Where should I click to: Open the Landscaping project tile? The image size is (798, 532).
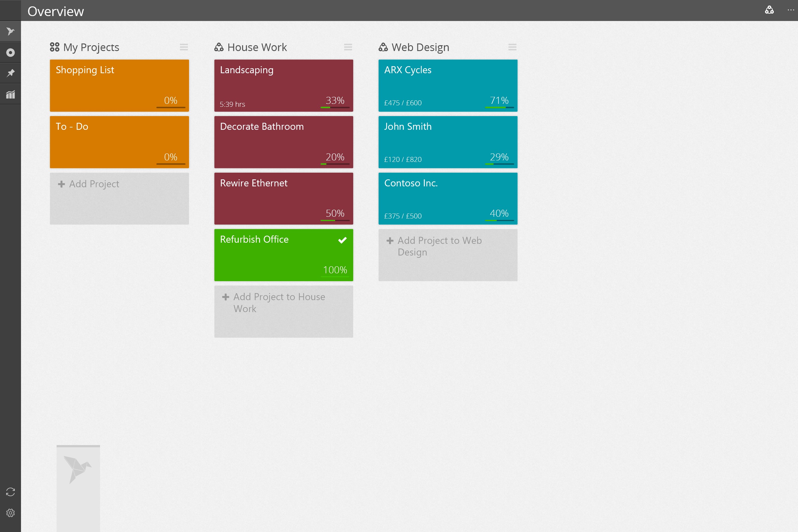283,85
